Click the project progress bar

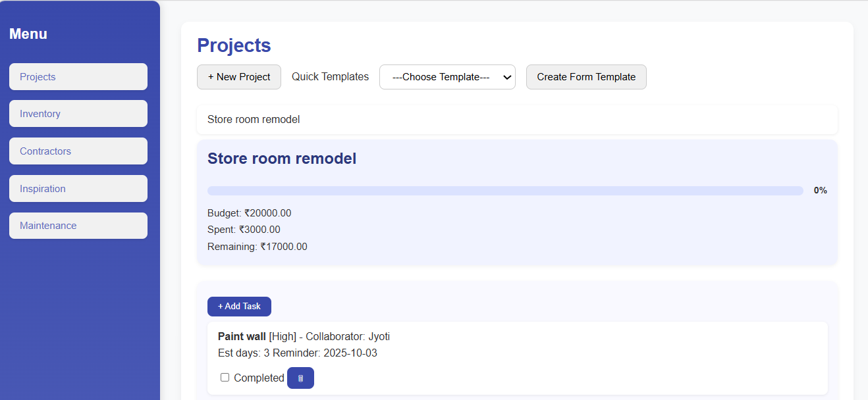point(505,191)
